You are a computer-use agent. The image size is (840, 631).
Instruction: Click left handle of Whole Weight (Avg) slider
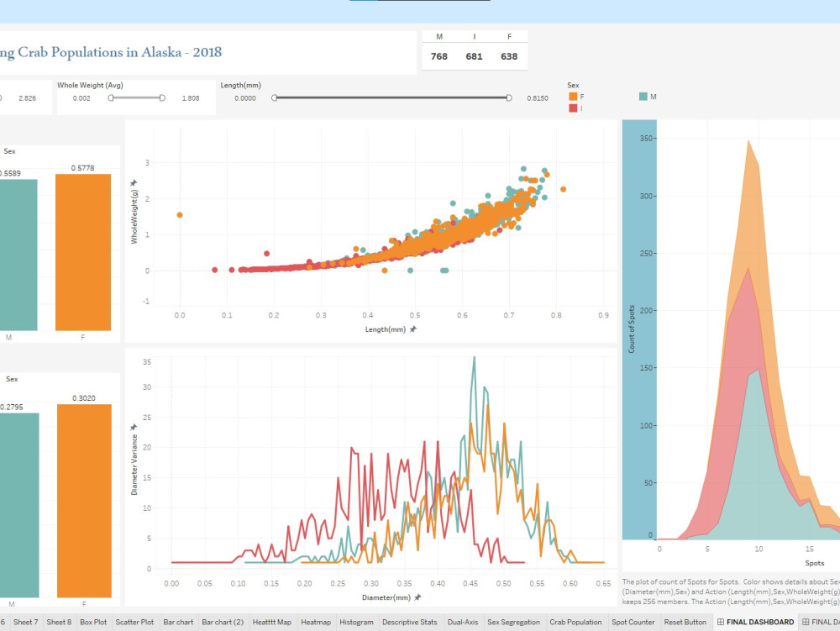click(110, 98)
